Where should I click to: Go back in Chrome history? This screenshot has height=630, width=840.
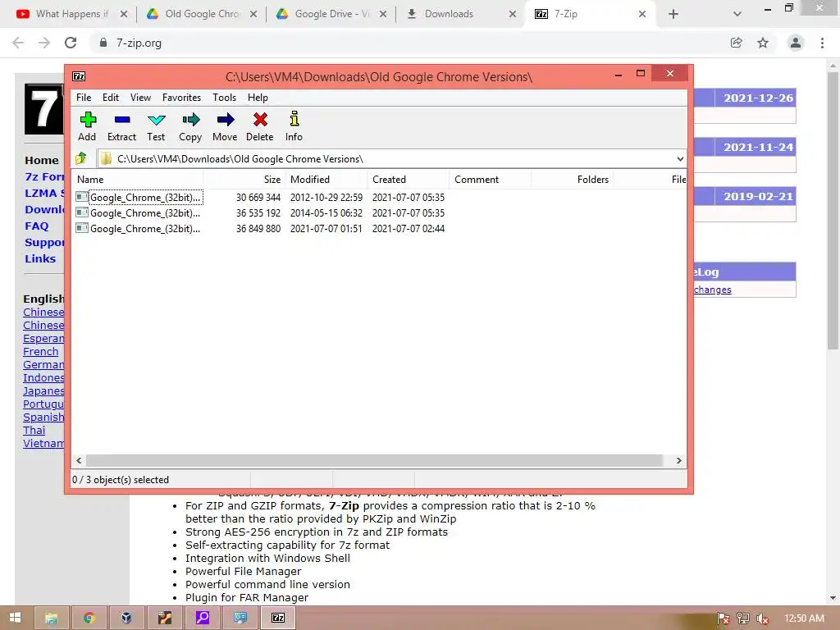[x=18, y=43]
